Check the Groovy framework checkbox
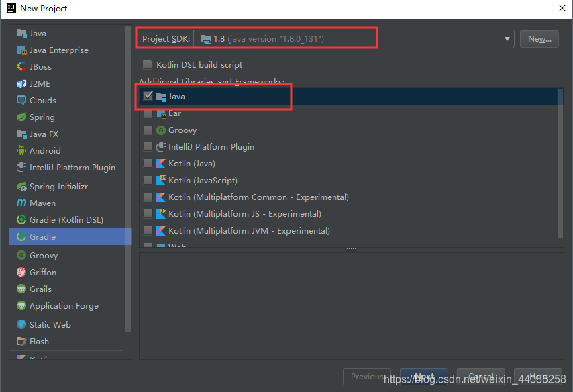 pyautogui.click(x=148, y=130)
